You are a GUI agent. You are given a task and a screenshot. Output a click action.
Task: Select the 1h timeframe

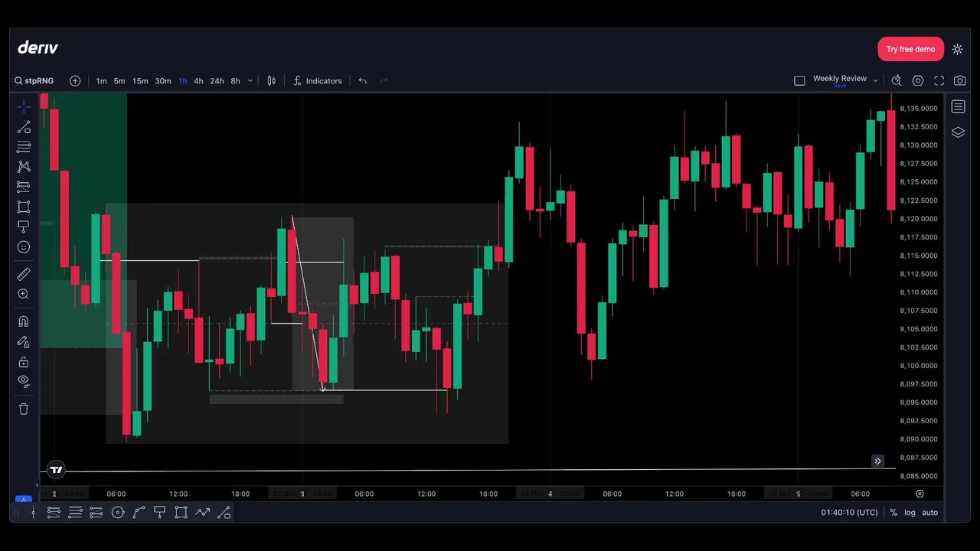coord(182,80)
